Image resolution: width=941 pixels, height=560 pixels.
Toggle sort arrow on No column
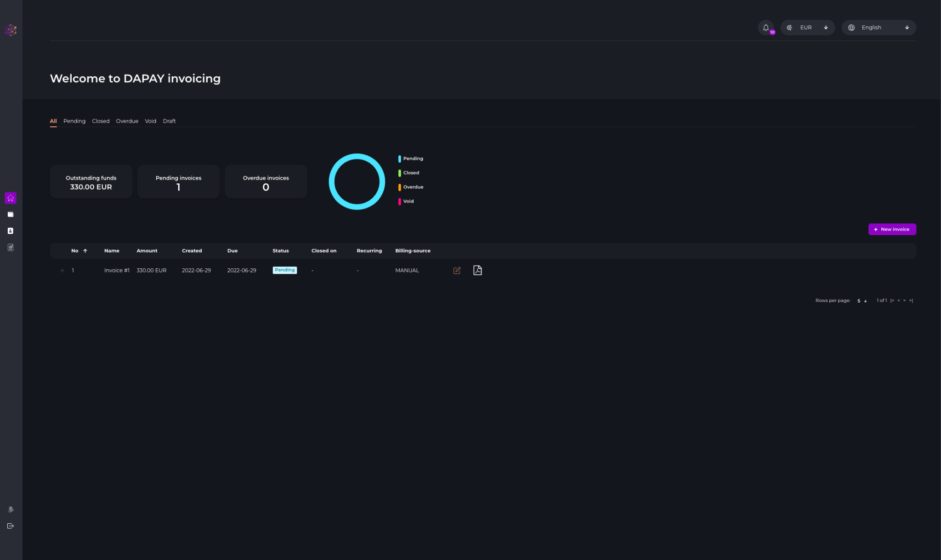tap(85, 251)
